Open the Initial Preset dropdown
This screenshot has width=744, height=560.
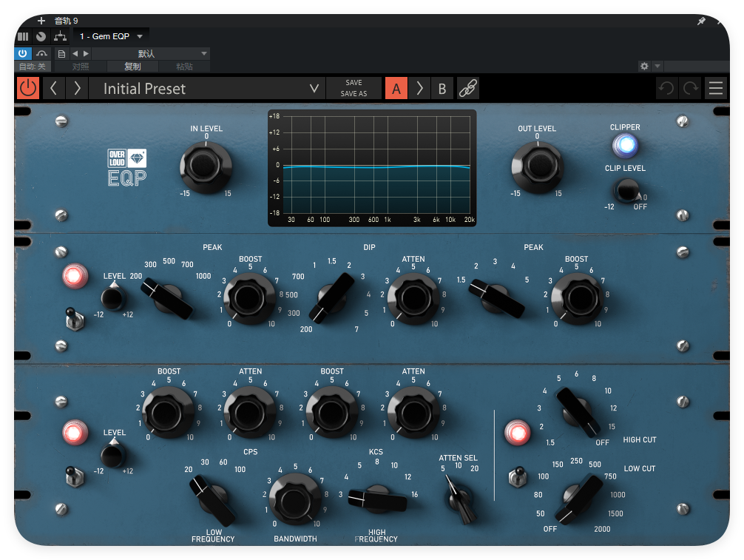point(207,88)
